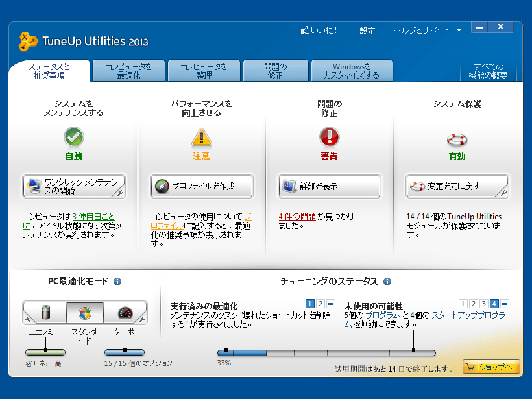Viewport: 532px width, 399px height.
Task: Open プログラム link under 未使用の可能性
Action: coord(383,315)
